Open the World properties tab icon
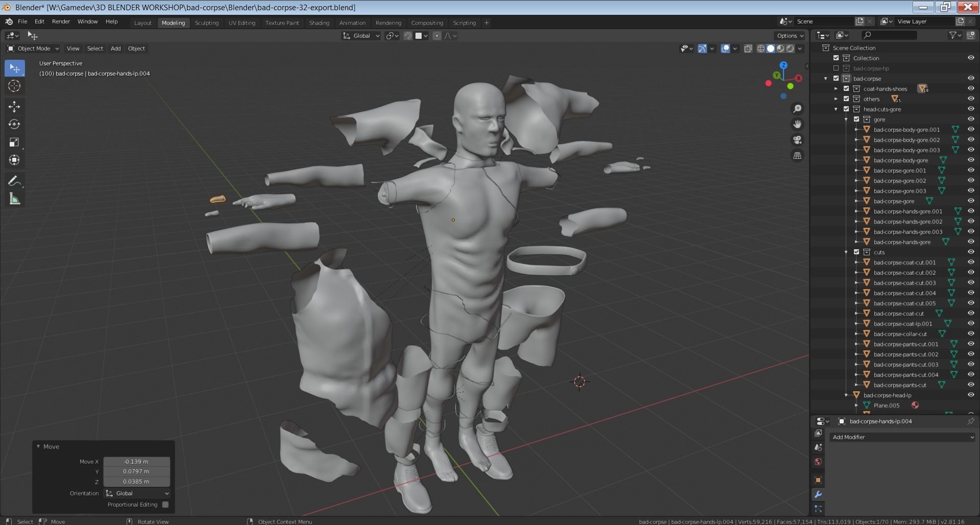980x525 pixels. coord(818,462)
